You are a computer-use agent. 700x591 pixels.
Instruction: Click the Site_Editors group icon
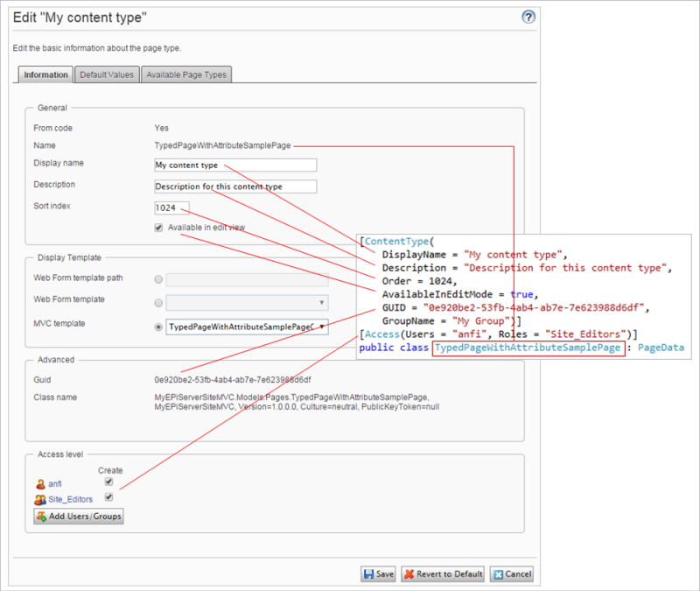click(x=40, y=500)
